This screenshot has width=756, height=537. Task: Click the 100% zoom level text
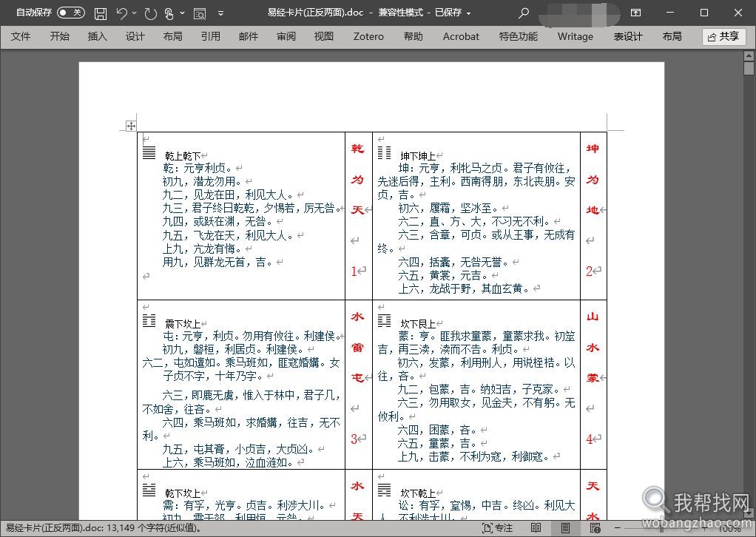point(729,528)
